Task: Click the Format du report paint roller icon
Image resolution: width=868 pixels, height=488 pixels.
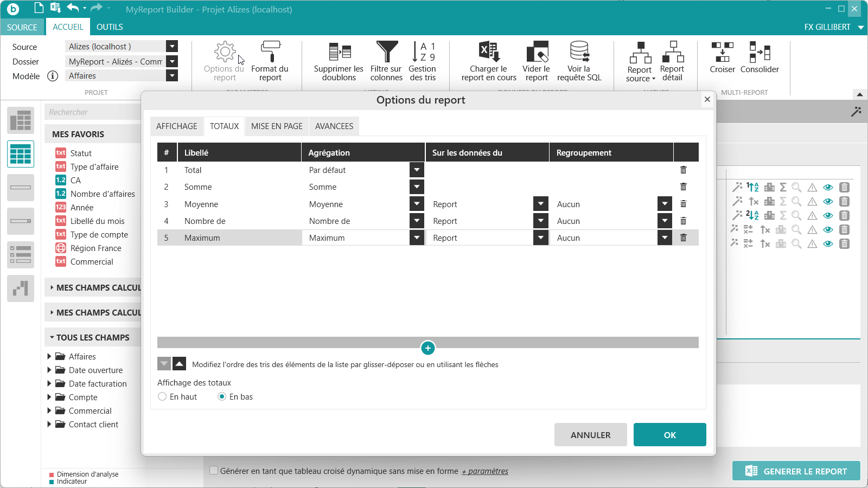Action: pos(270,53)
